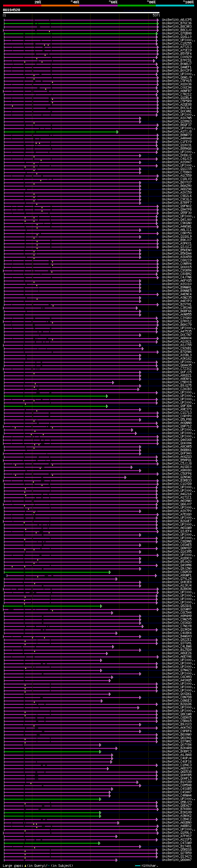The width and height of the screenshot is (197, 868).
Task: Select the label UniRef100_B5HPQ1
Action: tap(177, 460)
